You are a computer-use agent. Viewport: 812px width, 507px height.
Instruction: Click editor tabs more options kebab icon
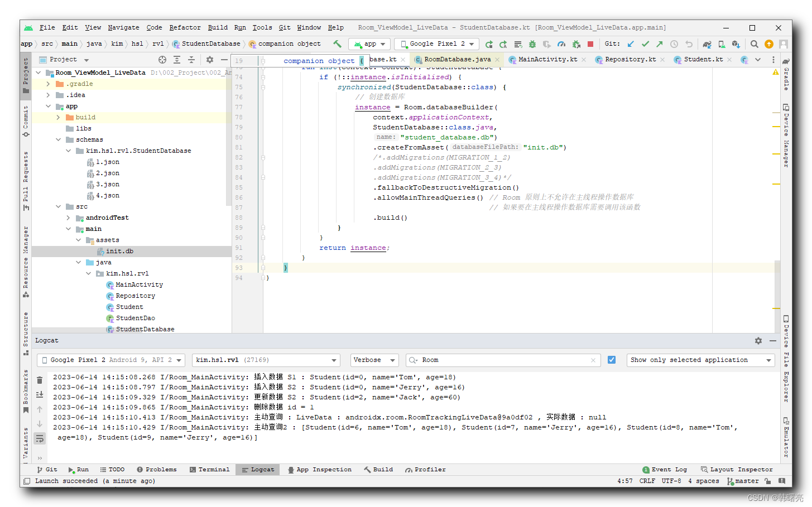[773, 60]
